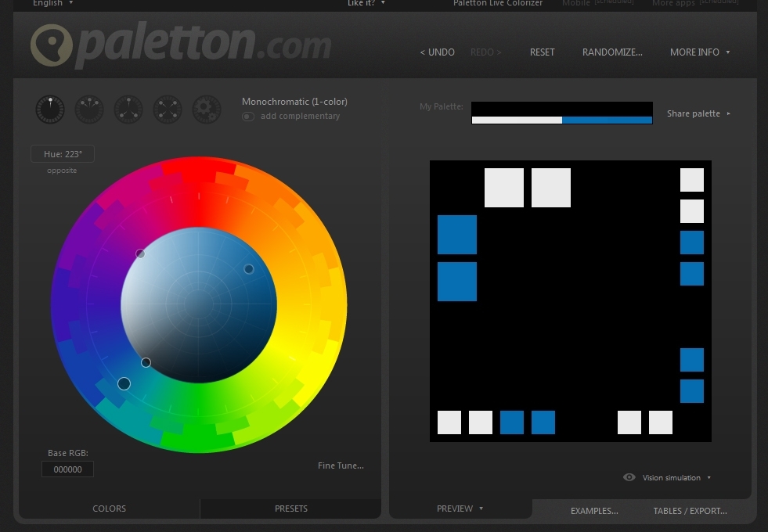Expand the MORE INFO menu

(699, 52)
